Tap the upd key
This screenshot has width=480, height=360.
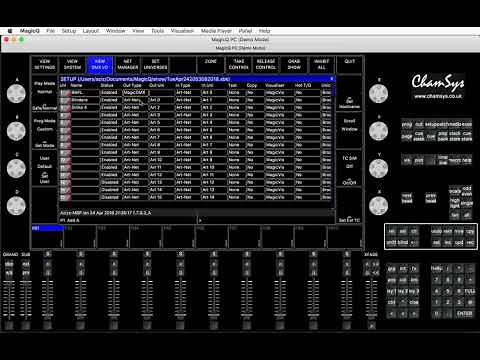click(459, 242)
